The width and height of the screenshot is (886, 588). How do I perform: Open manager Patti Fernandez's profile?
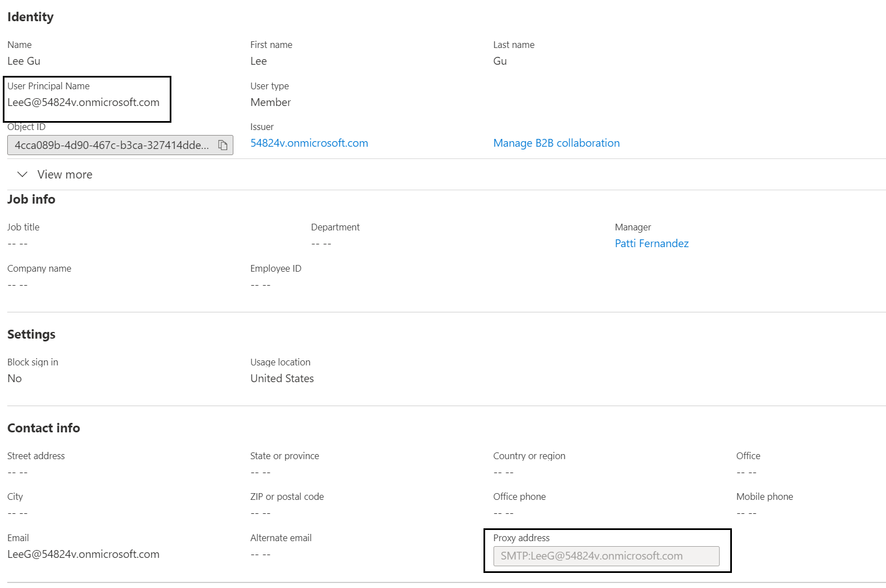point(652,243)
